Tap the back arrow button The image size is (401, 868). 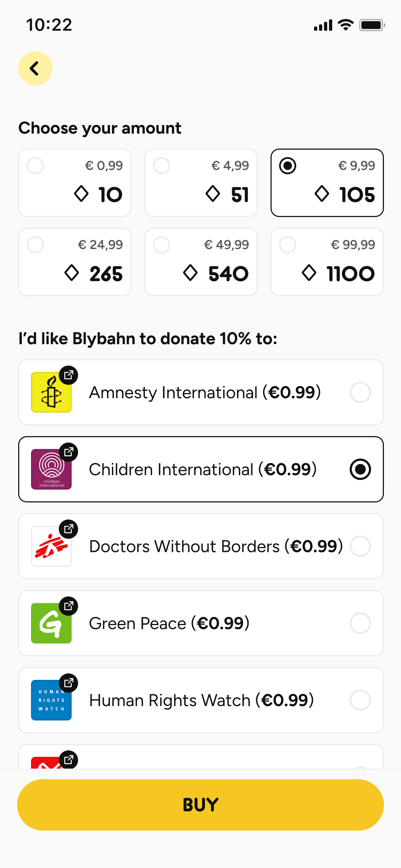pyautogui.click(x=35, y=68)
